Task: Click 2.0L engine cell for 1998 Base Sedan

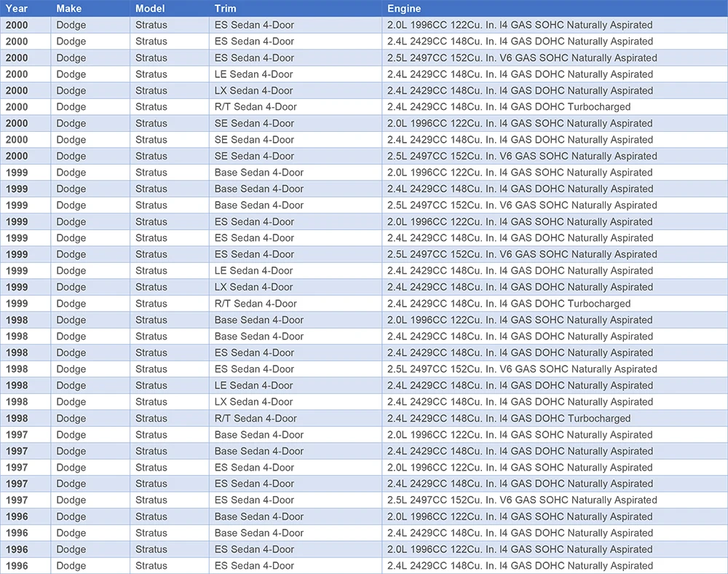Action: coord(555,320)
